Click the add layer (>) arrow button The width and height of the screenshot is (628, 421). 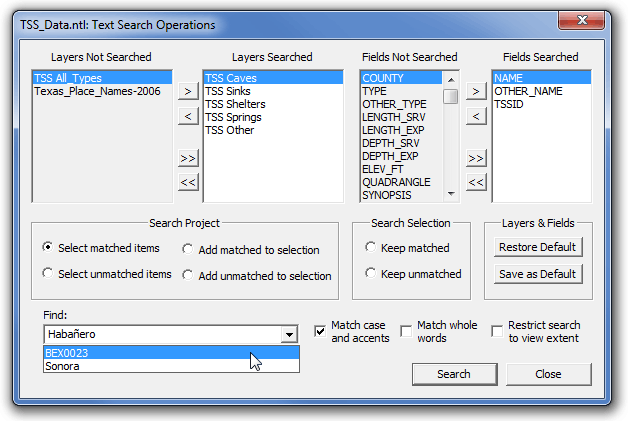(x=187, y=92)
